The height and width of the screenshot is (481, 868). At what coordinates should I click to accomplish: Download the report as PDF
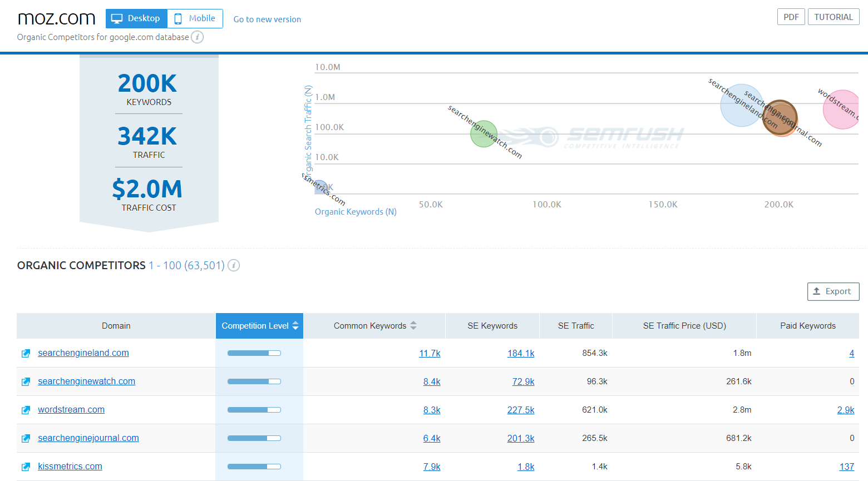[x=791, y=17]
